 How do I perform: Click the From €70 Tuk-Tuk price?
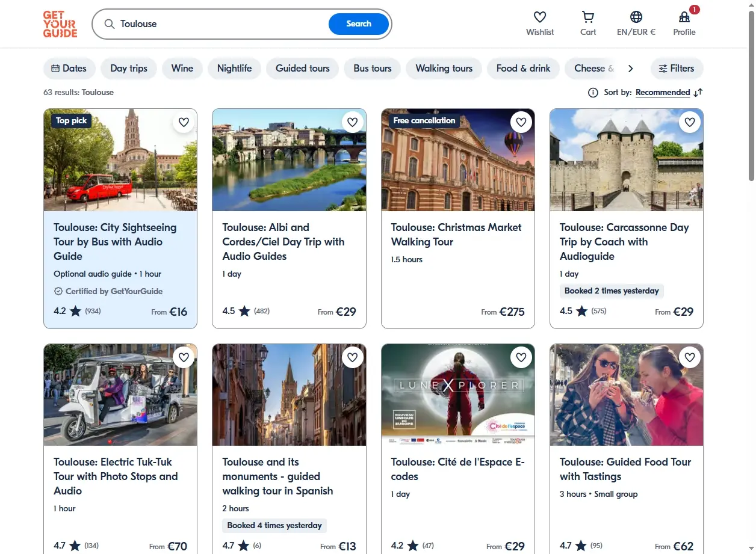[x=169, y=546]
